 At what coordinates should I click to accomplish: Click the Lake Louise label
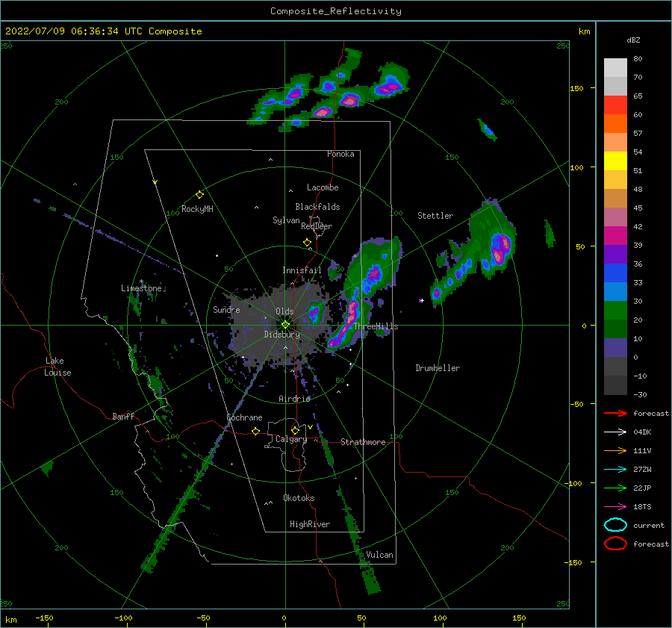[57, 367]
